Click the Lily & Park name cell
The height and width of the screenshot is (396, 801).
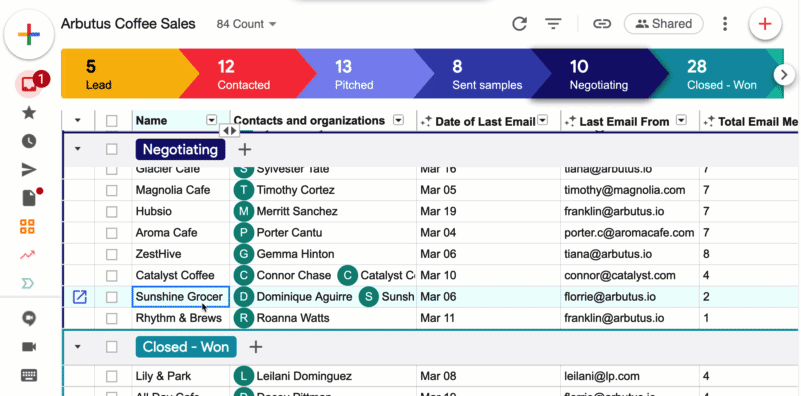pos(181,377)
